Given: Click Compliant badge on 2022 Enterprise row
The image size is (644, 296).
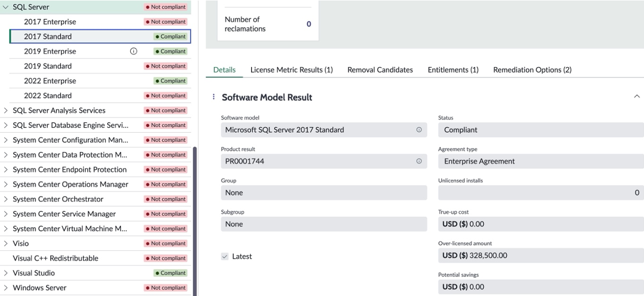Looking at the screenshot, I should (x=170, y=81).
